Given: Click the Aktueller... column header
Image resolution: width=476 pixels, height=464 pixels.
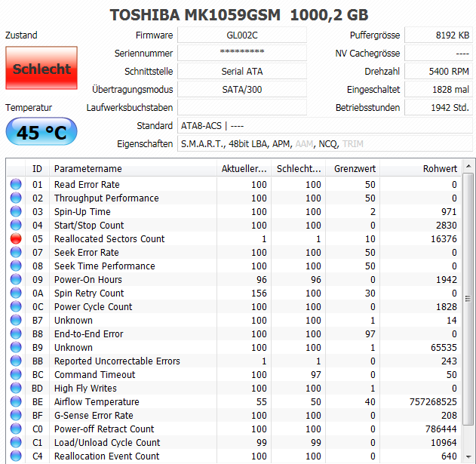Looking at the screenshot, I should [x=244, y=168].
